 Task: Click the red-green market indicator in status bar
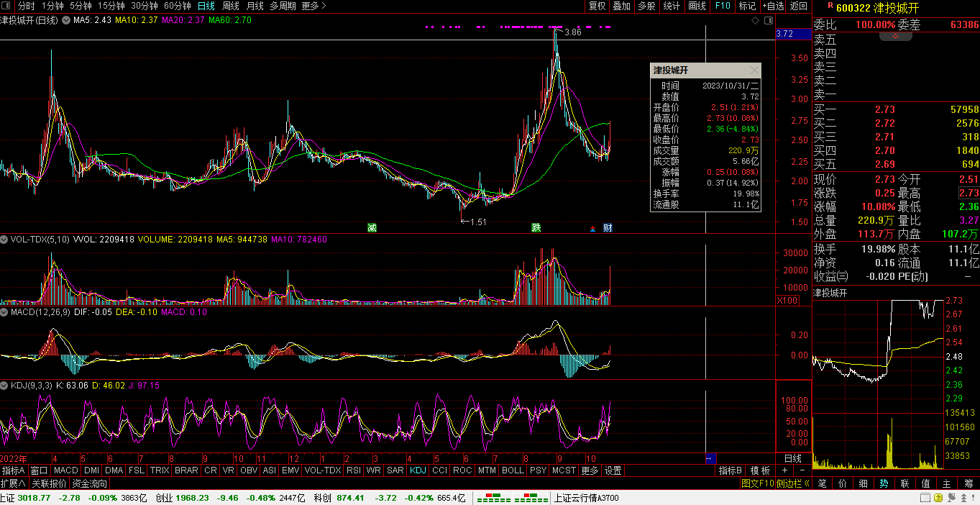(511, 498)
